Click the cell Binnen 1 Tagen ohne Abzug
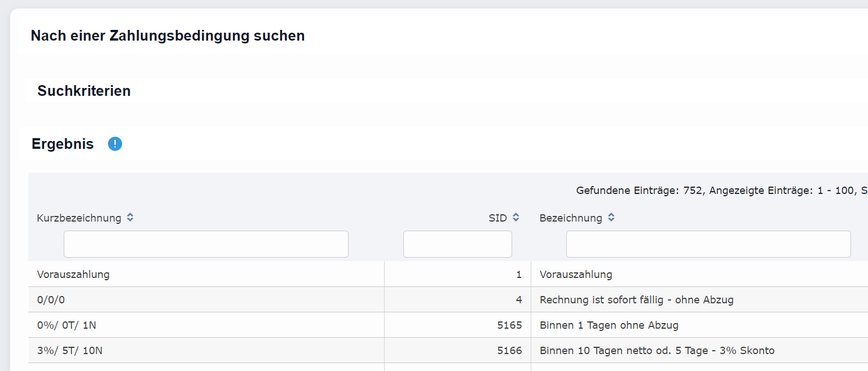 coord(608,325)
